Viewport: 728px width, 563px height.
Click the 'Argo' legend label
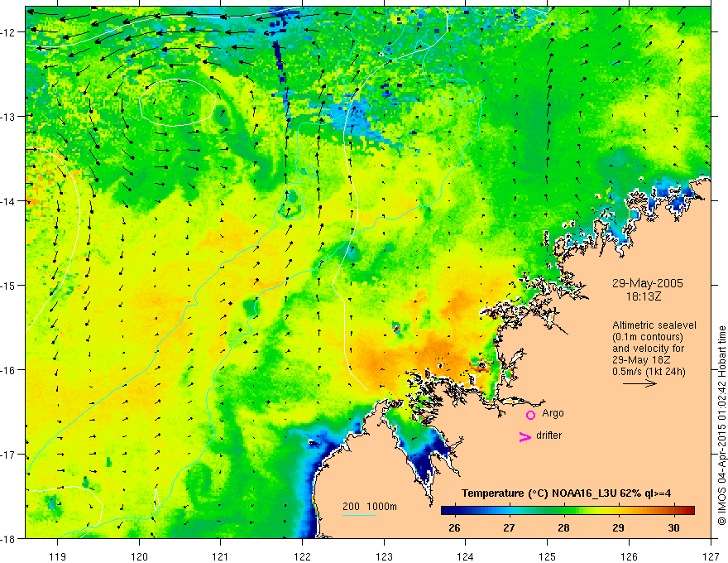(x=553, y=413)
